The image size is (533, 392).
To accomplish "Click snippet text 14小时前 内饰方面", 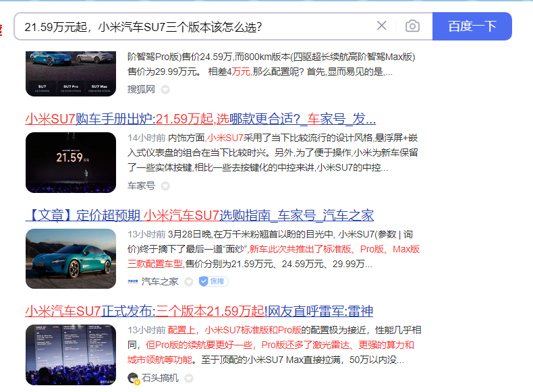I will [166, 138].
